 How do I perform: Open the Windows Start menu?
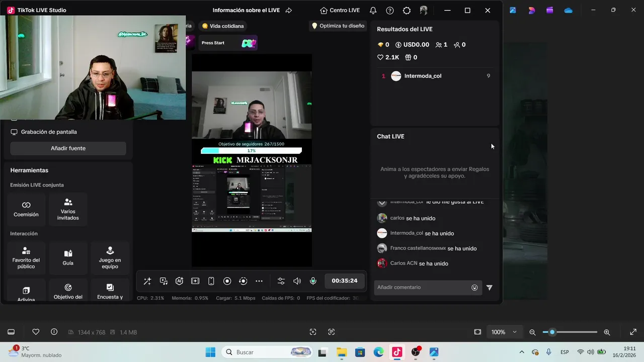coord(210,352)
